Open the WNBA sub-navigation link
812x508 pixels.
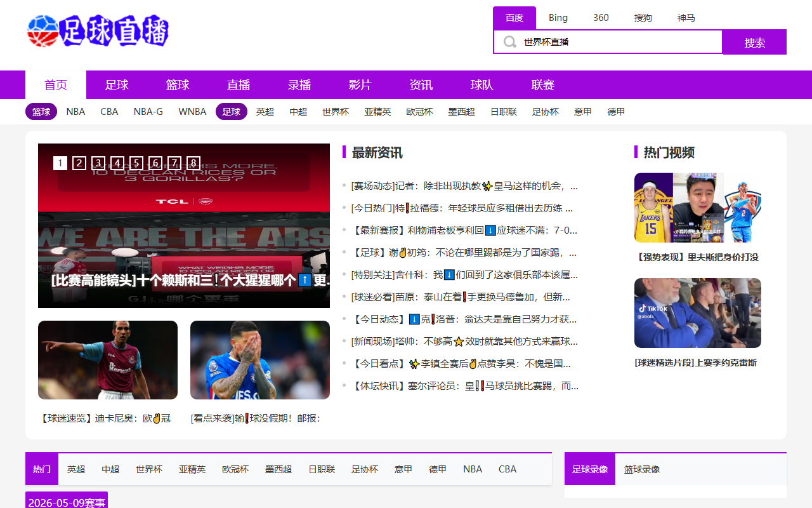point(192,112)
